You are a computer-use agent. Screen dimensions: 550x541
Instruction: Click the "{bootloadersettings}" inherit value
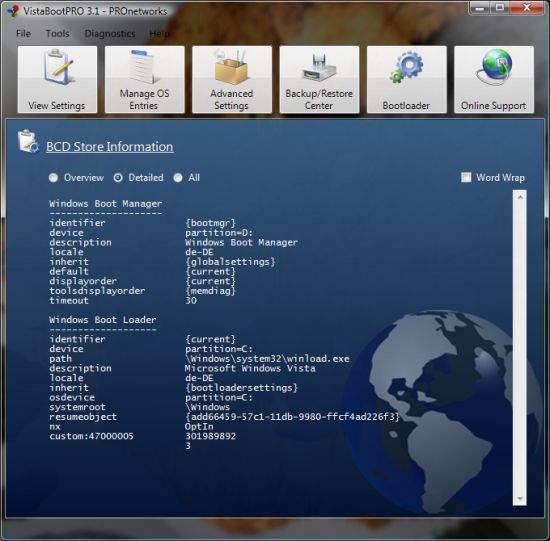(242, 388)
